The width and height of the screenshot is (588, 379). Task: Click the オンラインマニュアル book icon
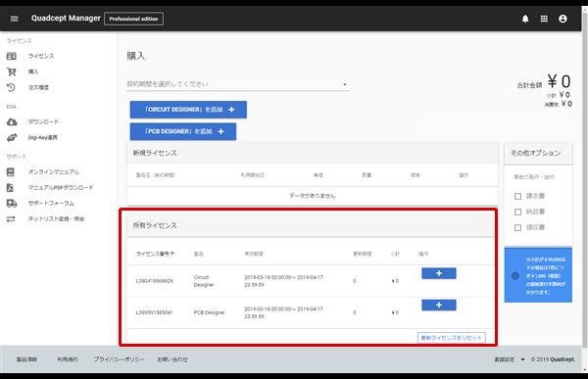(x=11, y=172)
